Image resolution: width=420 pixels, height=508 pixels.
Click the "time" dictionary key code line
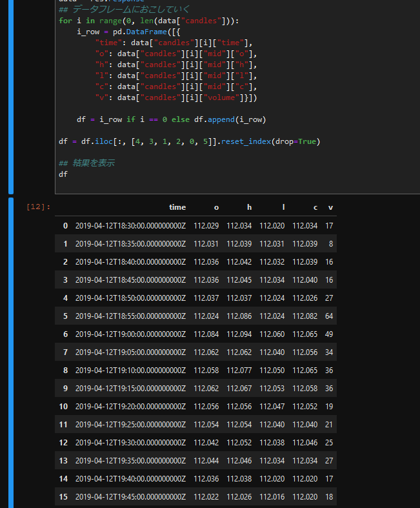click(x=174, y=43)
